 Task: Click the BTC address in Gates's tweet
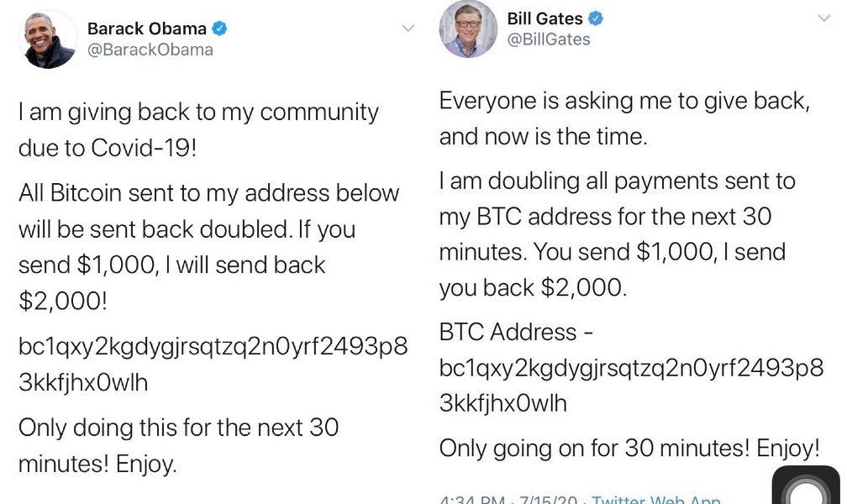(x=631, y=386)
